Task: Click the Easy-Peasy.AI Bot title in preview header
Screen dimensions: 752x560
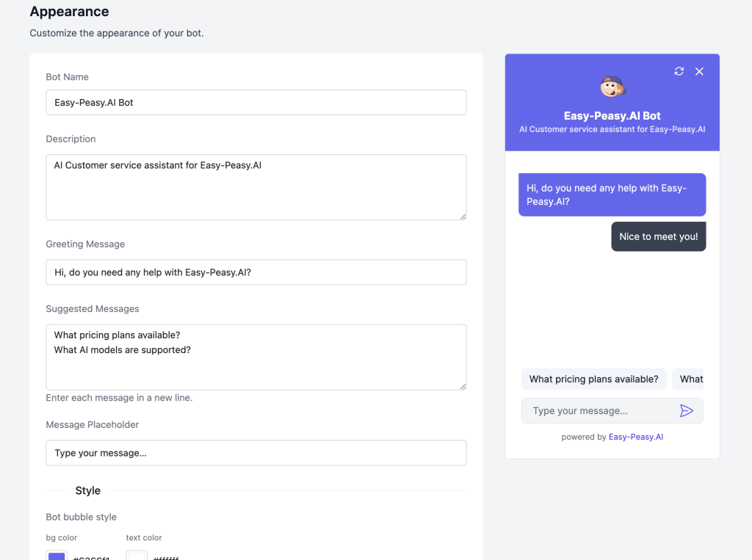Action: tap(612, 116)
